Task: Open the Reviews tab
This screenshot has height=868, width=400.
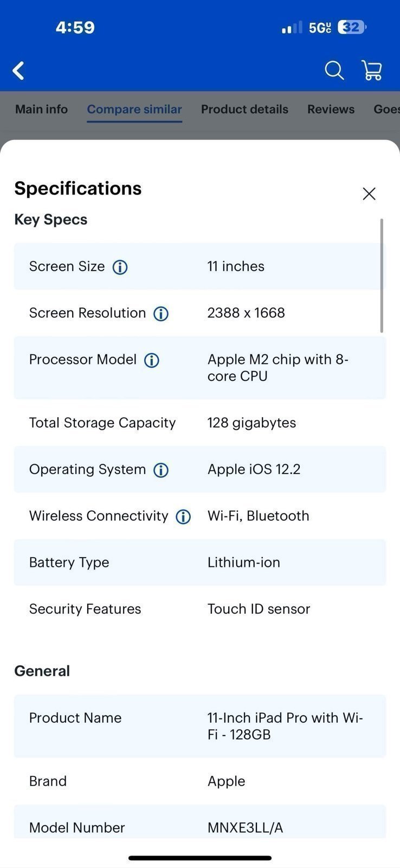Action: pos(331,110)
